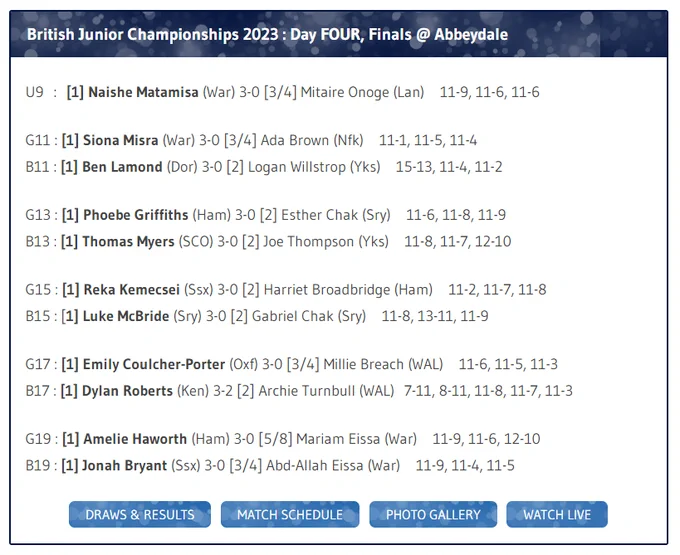Click the British Junior Championships 2023 header title

(267, 34)
